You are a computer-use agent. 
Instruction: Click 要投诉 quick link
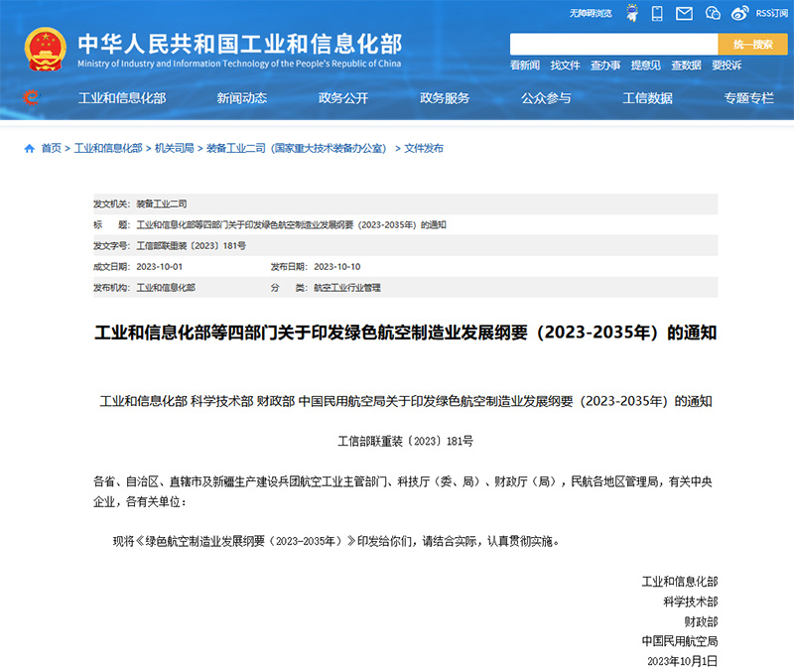(x=727, y=66)
